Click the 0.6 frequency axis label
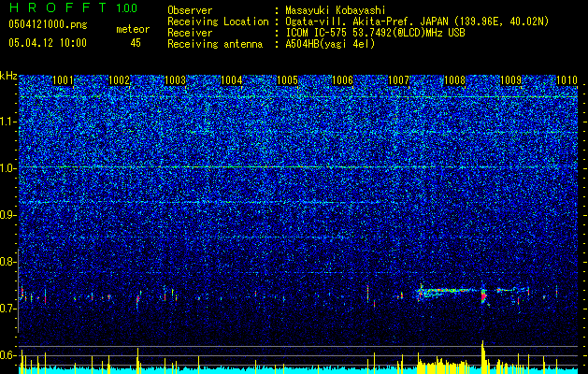This screenshot has width=588, height=374. [8, 355]
